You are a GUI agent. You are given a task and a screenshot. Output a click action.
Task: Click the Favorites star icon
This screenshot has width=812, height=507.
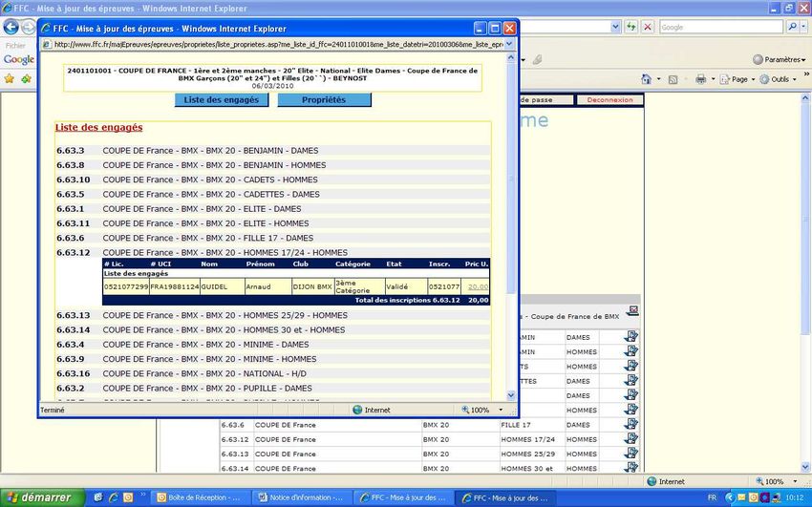click(x=11, y=78)
